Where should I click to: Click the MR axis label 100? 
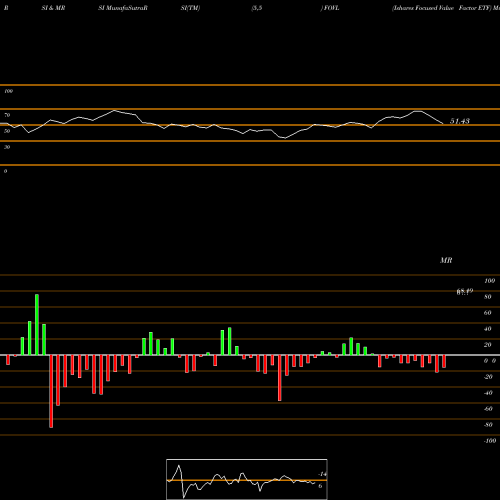489,281
